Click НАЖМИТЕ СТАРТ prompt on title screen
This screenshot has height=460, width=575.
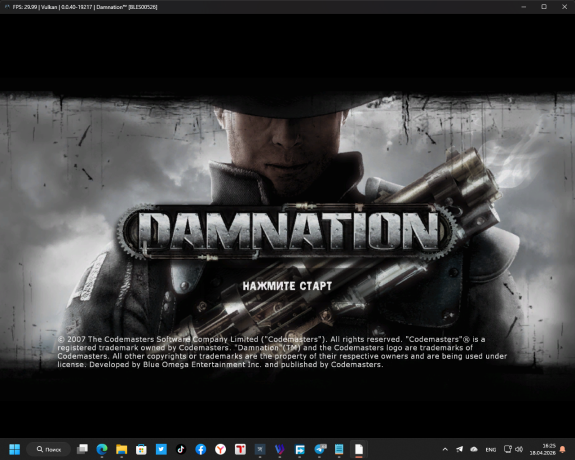pyautogui.click(x=287, y=286)
